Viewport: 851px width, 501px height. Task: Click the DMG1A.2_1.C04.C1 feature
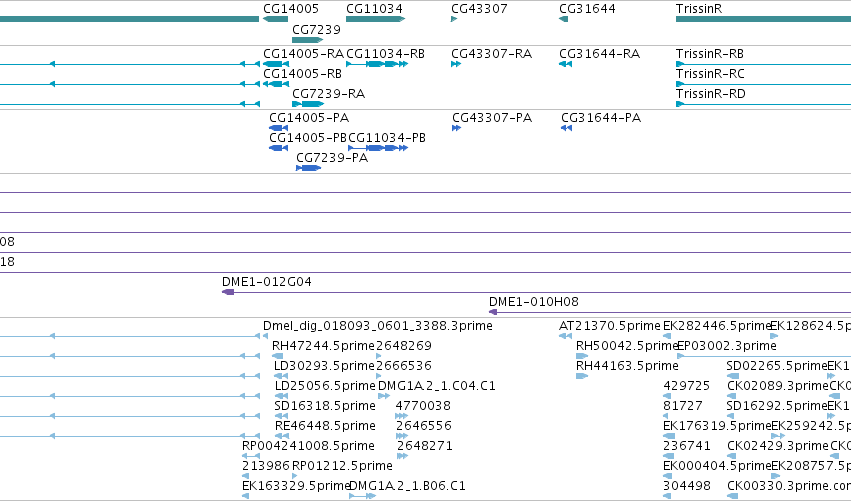coord(384,396)
